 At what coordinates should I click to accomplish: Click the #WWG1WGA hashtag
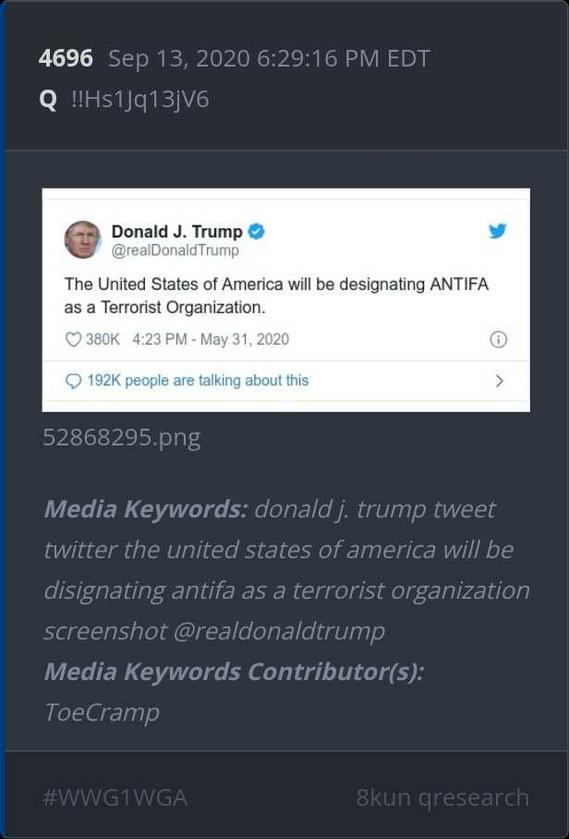[x=115, y=797]
